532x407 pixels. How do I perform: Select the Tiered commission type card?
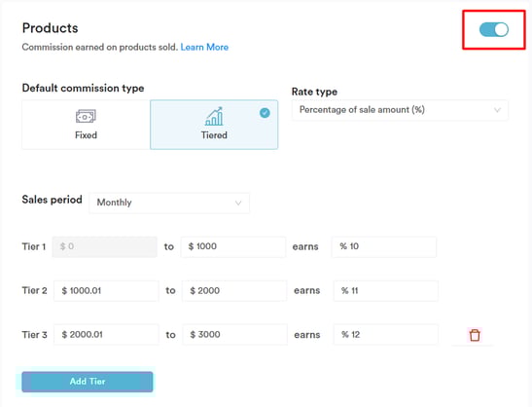click(x=214, y=125)
